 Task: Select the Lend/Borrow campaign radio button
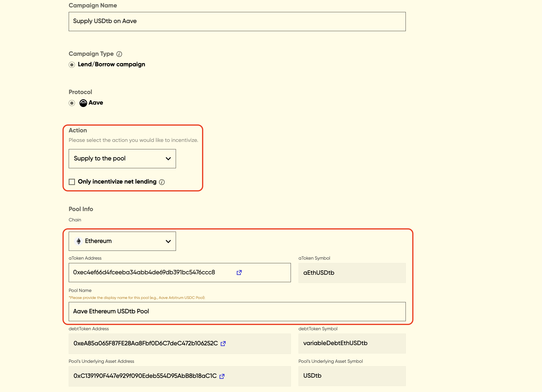click(72, 65)
